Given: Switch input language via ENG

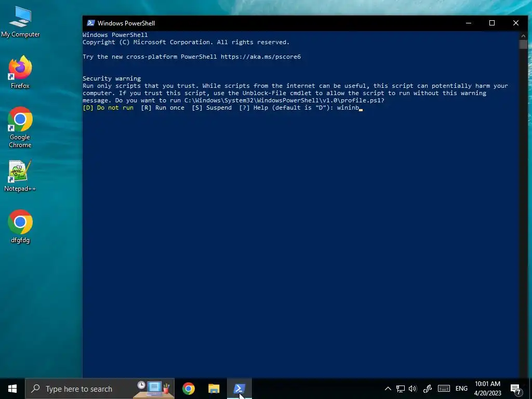Looking at the screenshot, I should coord(461,389).
